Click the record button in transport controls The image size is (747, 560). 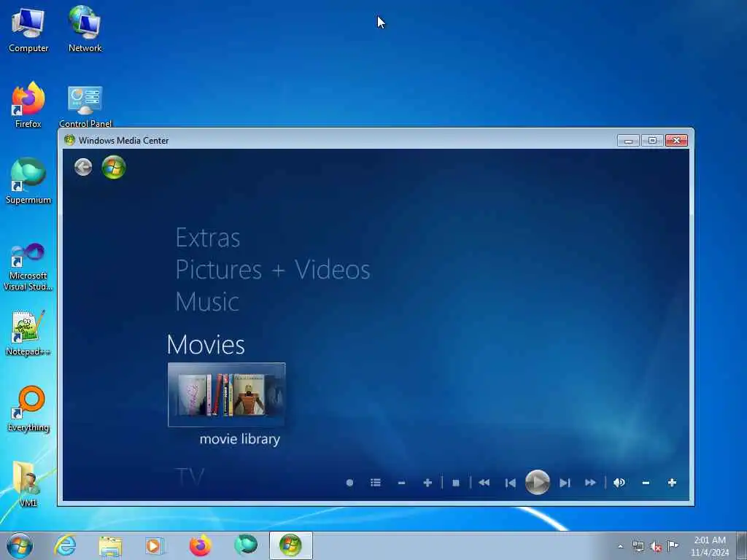point(349,483)
